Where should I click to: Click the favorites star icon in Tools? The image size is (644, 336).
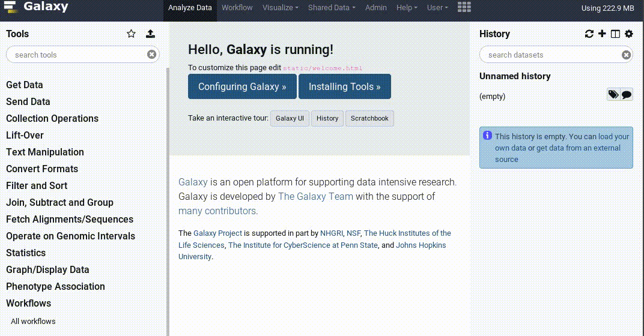(131, 34)
